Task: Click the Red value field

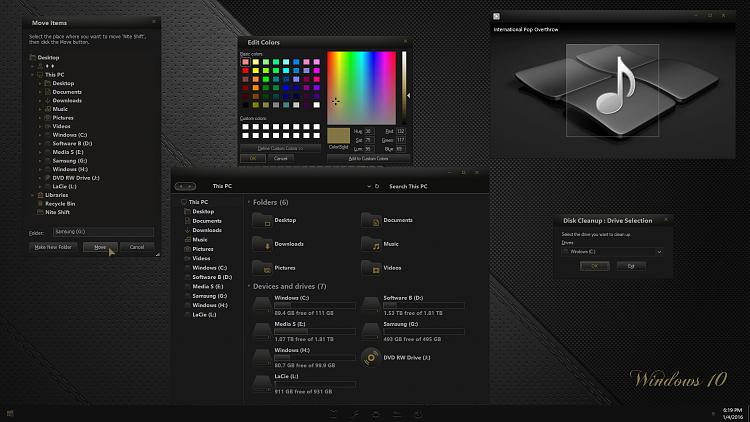Action: [x=401, y=131]
